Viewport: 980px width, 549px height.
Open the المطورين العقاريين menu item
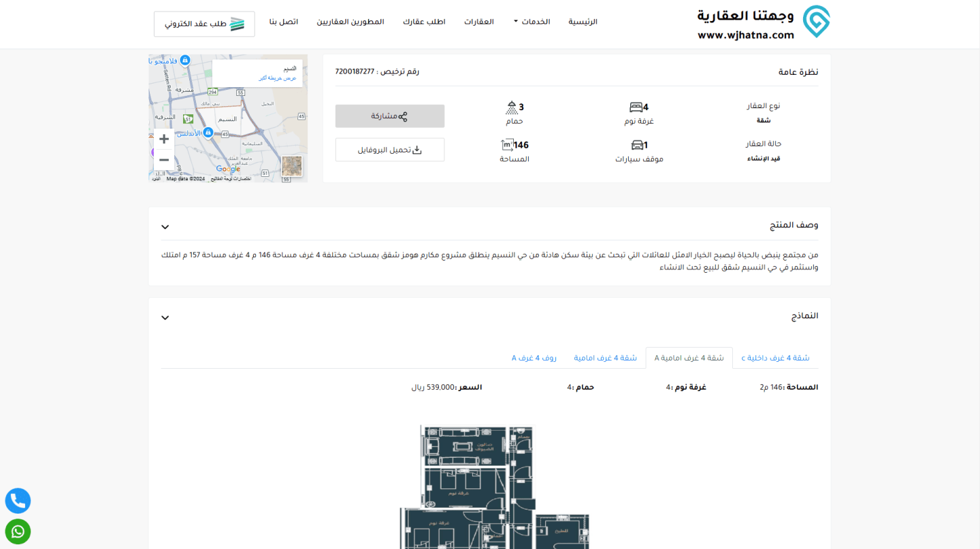pos(350,22)
